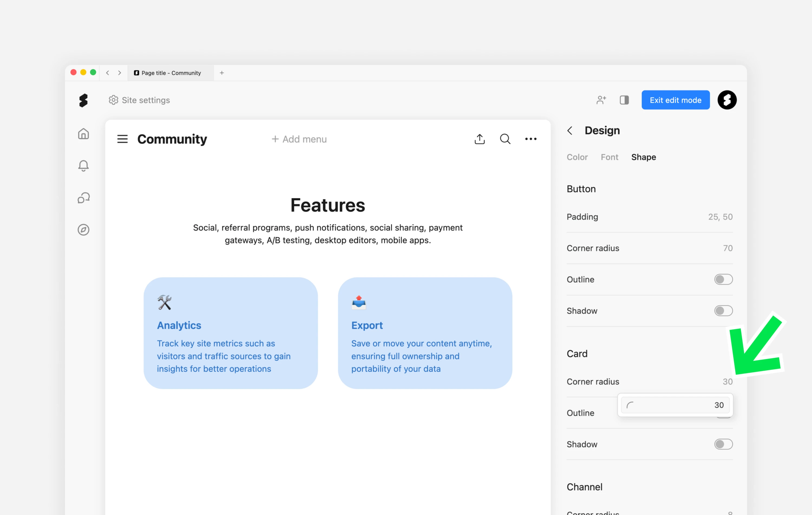Switch to the Font tab
This screenshot has height=515, width=812.
[609, 157]
